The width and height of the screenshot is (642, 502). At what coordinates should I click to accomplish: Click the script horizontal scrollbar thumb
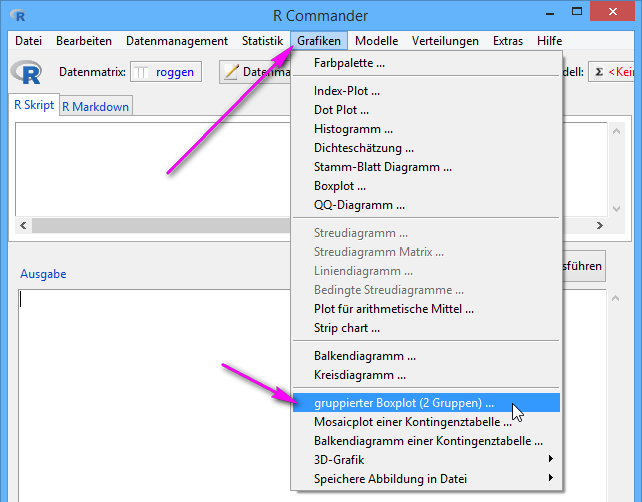point(161,226)
